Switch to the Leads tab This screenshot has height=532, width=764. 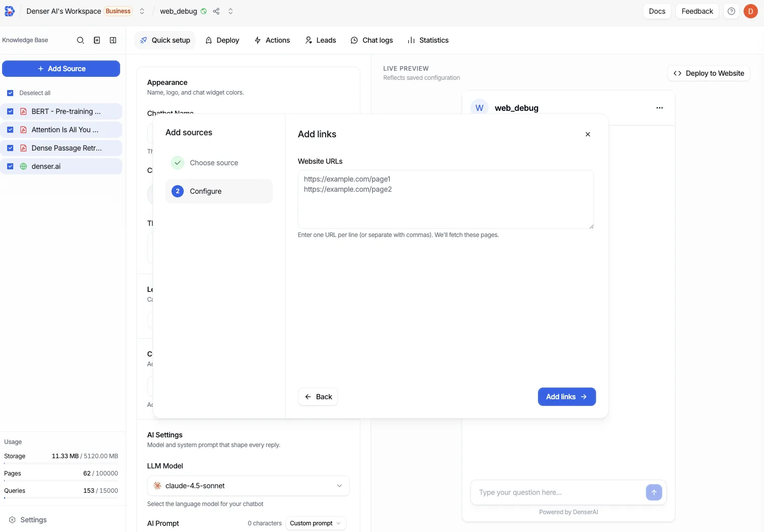click(321, 40)
